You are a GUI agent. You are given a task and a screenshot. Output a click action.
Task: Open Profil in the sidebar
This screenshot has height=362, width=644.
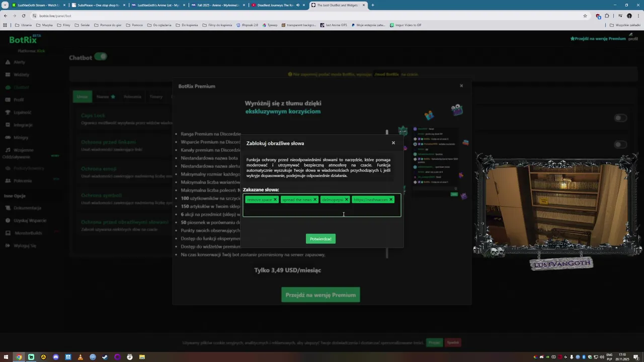[x=14, y=100]
